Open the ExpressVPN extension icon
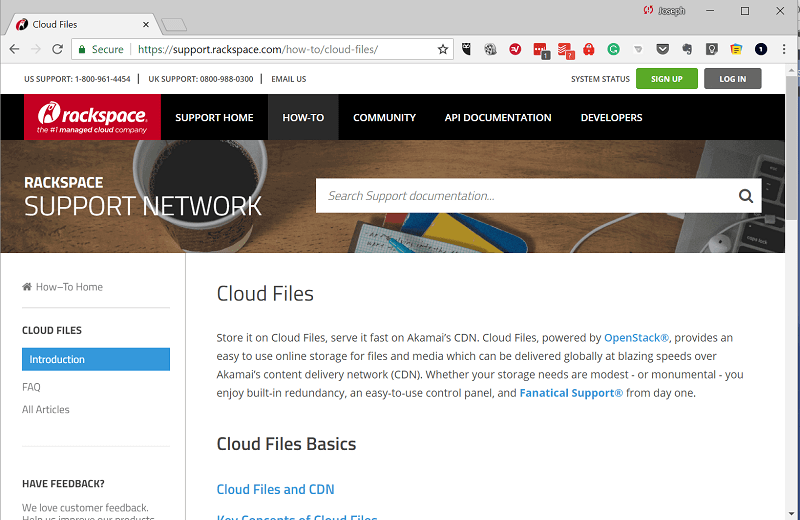Screen dimensions: 800x520 tap(515, 49)
